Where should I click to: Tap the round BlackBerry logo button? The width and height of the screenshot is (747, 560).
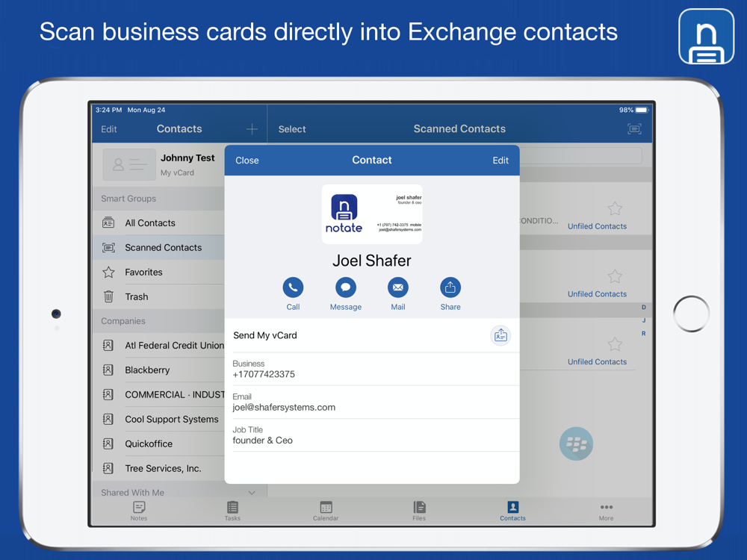pos(576,444)
